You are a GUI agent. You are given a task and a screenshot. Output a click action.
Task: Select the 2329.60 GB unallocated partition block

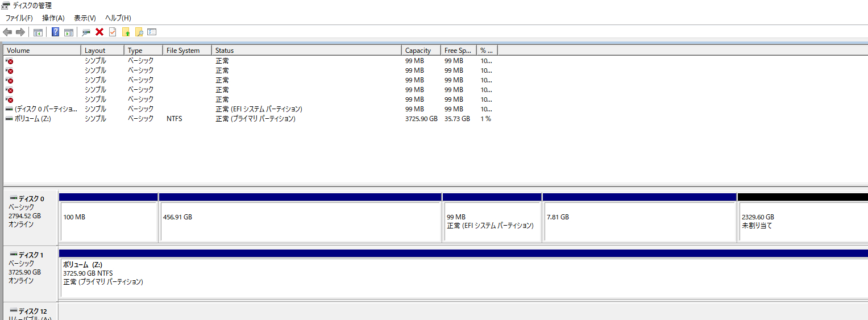click(x=802, y=221)
